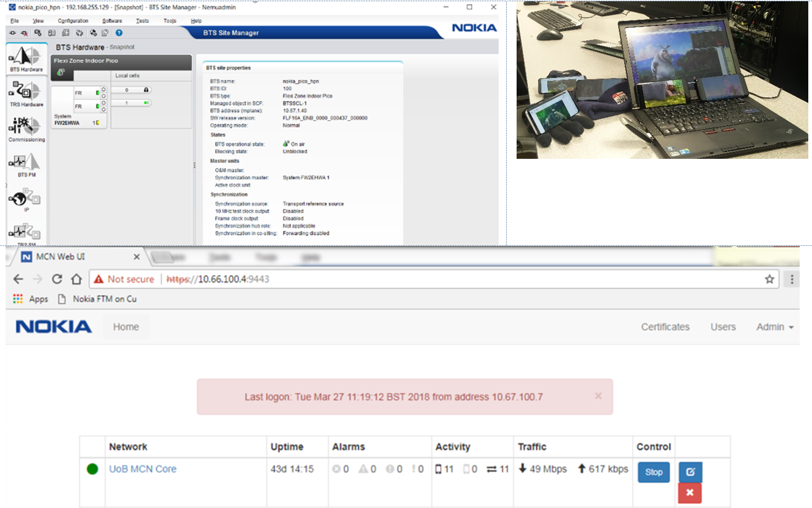Select local cell 0
Viewport: 812px width, 508px height.
[x=130, y=90]
